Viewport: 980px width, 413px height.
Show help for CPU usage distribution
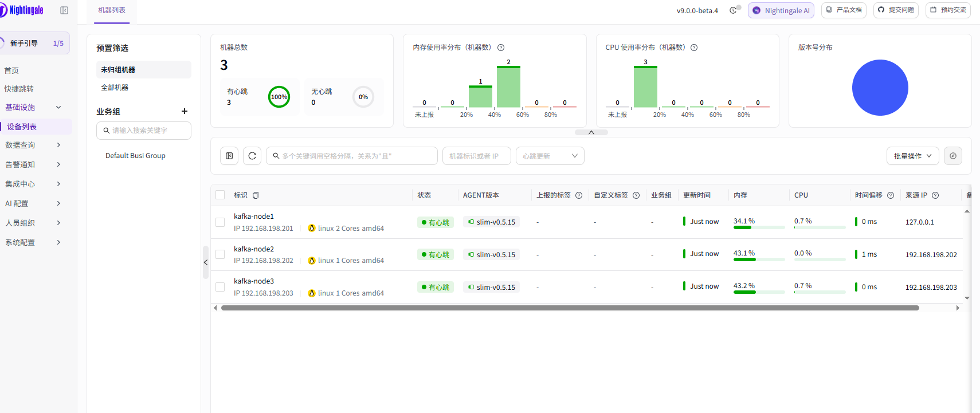(x=694, y=48)
